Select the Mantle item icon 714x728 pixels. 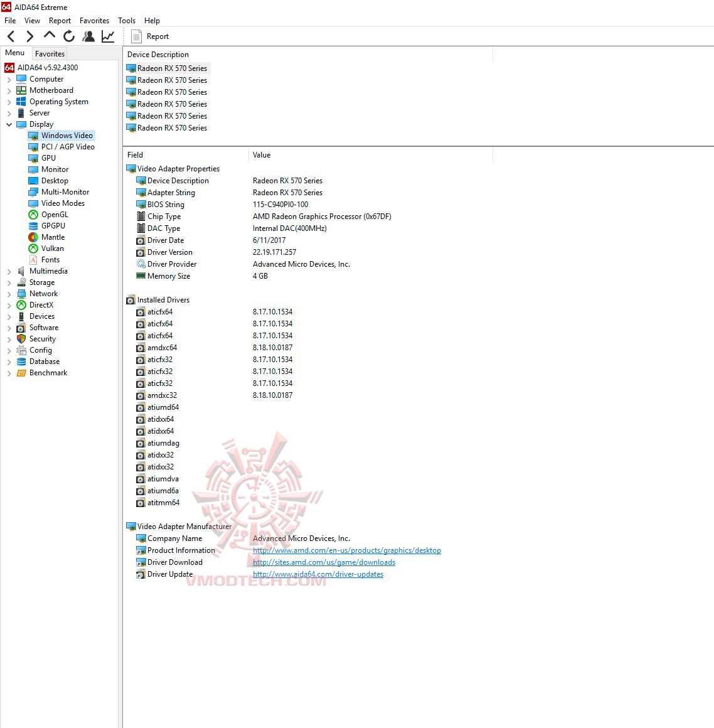[33, 237]
